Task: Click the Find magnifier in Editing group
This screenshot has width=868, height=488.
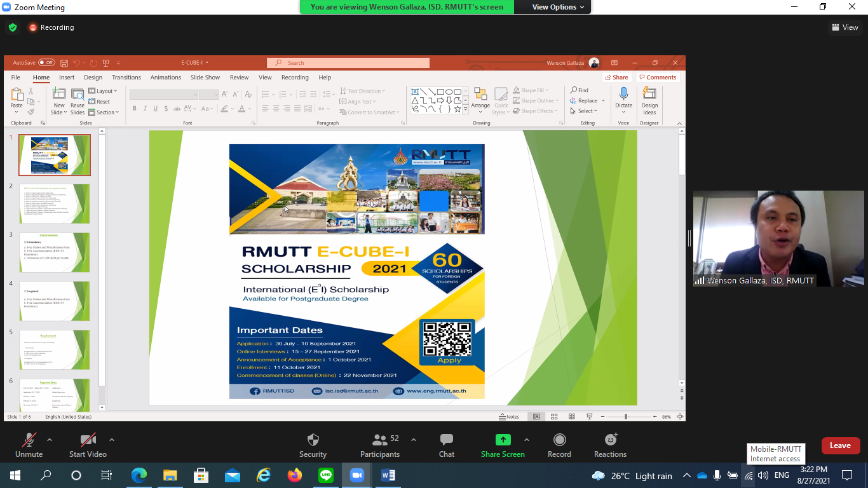Action: click(x=574, y=90)
